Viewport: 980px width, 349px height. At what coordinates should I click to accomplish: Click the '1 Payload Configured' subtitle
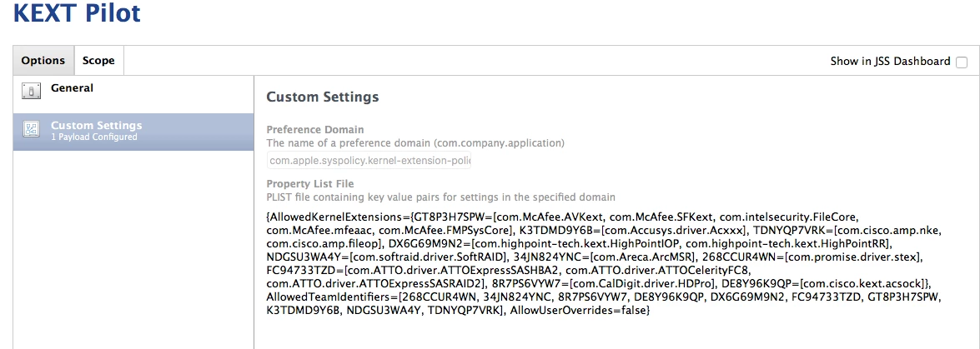pyautogui.click(x=93, y=137)
